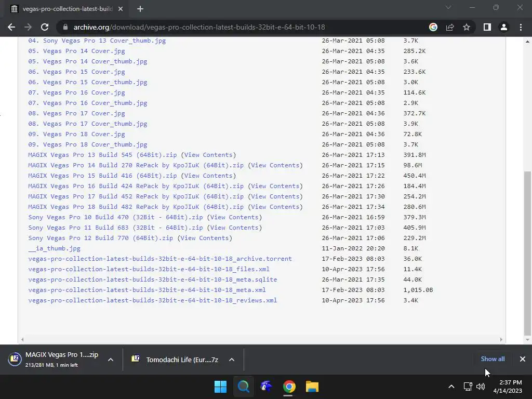The height and width of the screenshot is (399, 532).
Task: Show all downloads
Action: click(493, 359)
